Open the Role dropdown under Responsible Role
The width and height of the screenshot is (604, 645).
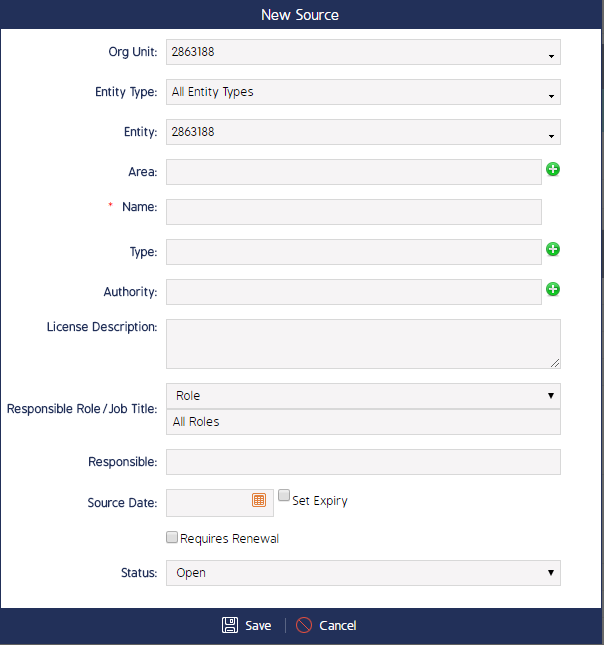pyautogui.click(x=363, y=396)
